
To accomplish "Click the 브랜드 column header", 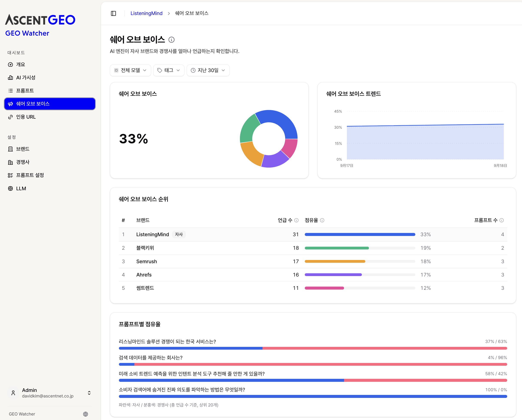I will [x=143, y=220].
